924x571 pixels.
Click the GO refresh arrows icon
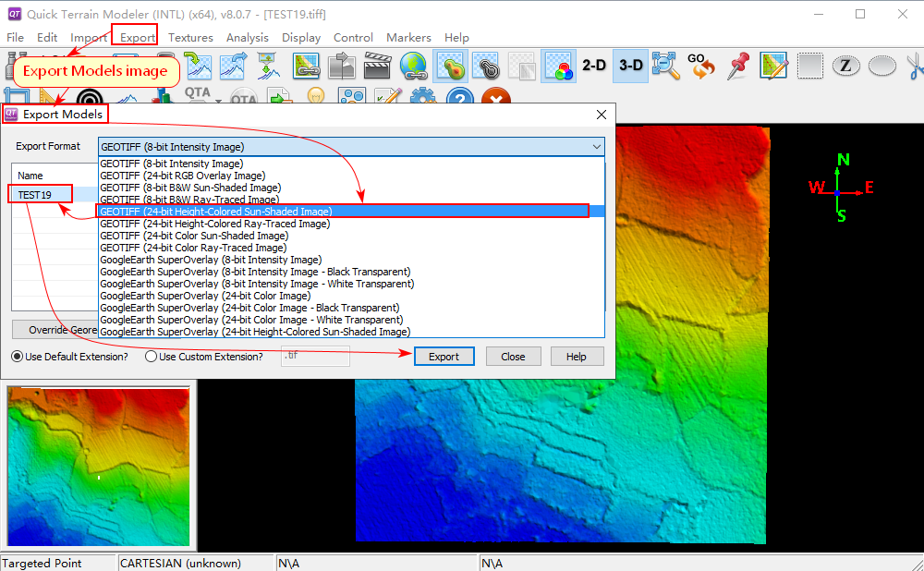pos(701,66)
